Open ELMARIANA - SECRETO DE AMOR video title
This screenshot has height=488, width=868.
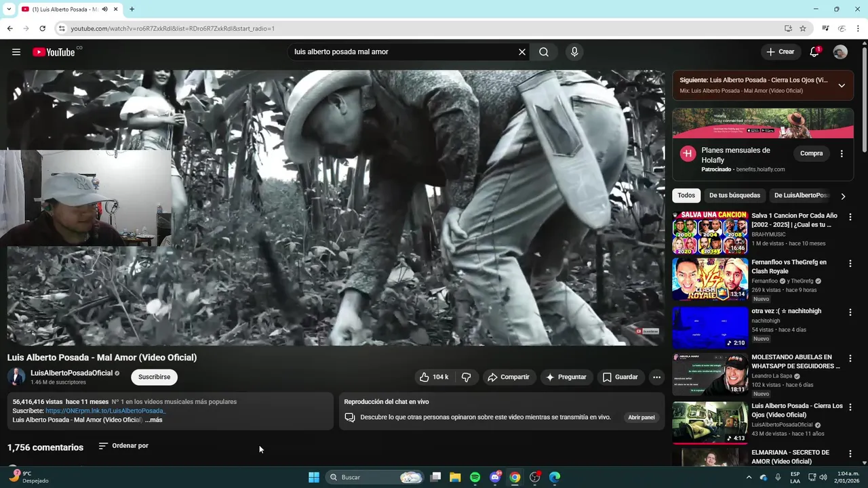click(x=791, y=457)
